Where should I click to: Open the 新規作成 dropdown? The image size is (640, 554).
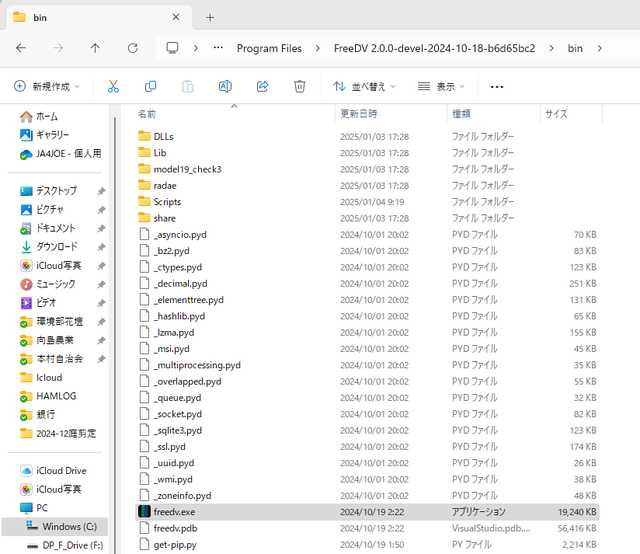(47, 87)
